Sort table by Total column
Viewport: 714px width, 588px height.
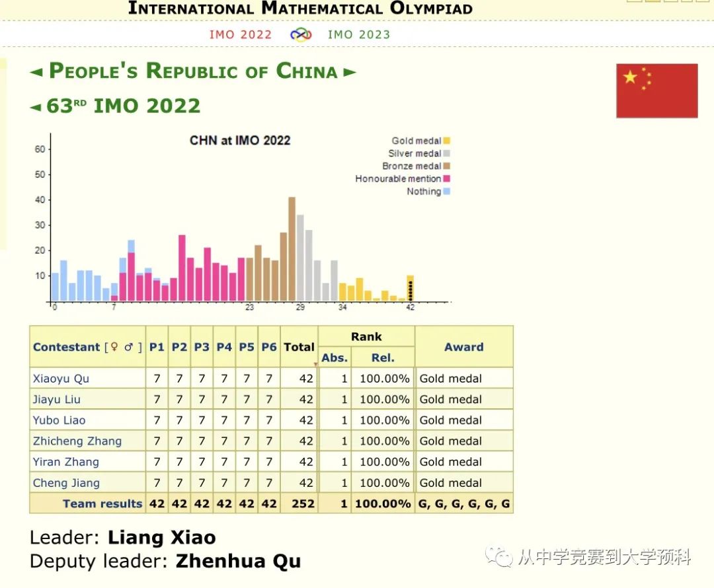299,347
